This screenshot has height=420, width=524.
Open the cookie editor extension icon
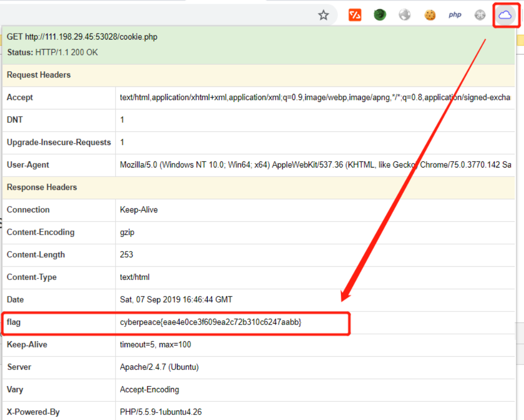tap(430, 14)
